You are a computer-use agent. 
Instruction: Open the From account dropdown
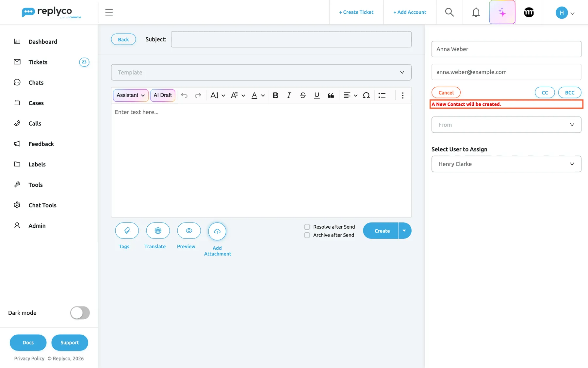pos(506,125)
